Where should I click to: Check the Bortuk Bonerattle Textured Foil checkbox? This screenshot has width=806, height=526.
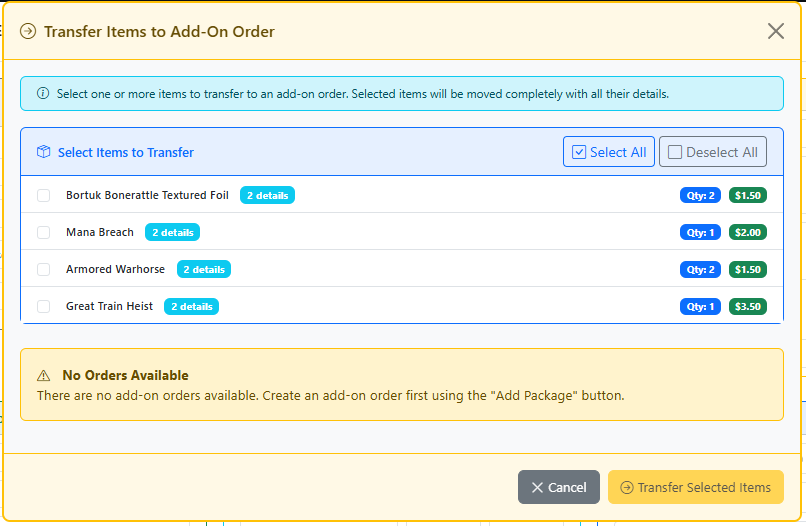(x=44, y=195)
